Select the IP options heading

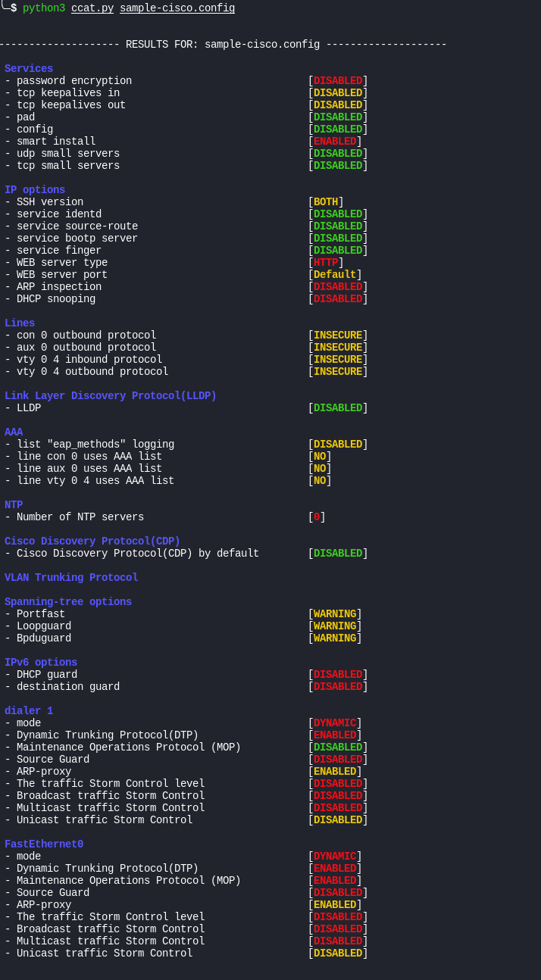point(35,190)
